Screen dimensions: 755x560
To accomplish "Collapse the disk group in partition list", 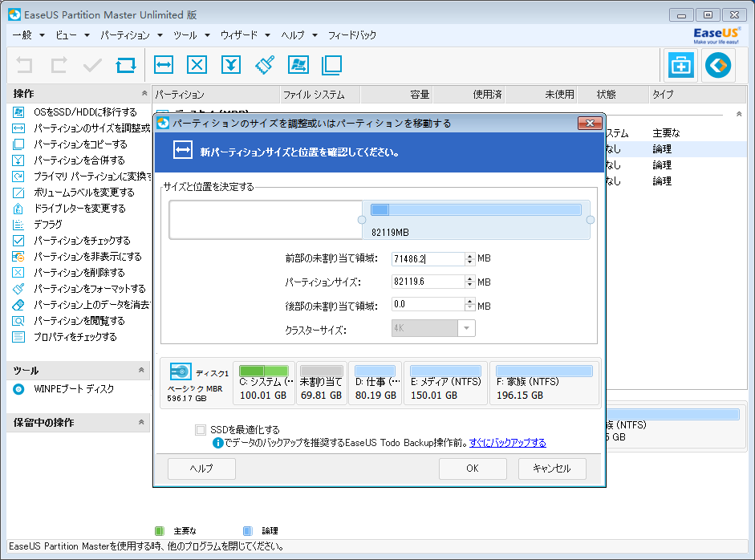I will [739, 114].
